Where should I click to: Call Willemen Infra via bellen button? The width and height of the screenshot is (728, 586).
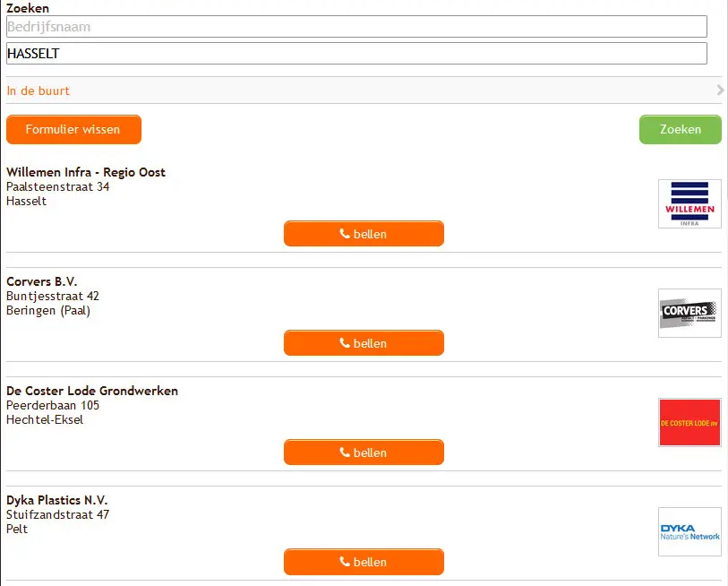point(364,234)
